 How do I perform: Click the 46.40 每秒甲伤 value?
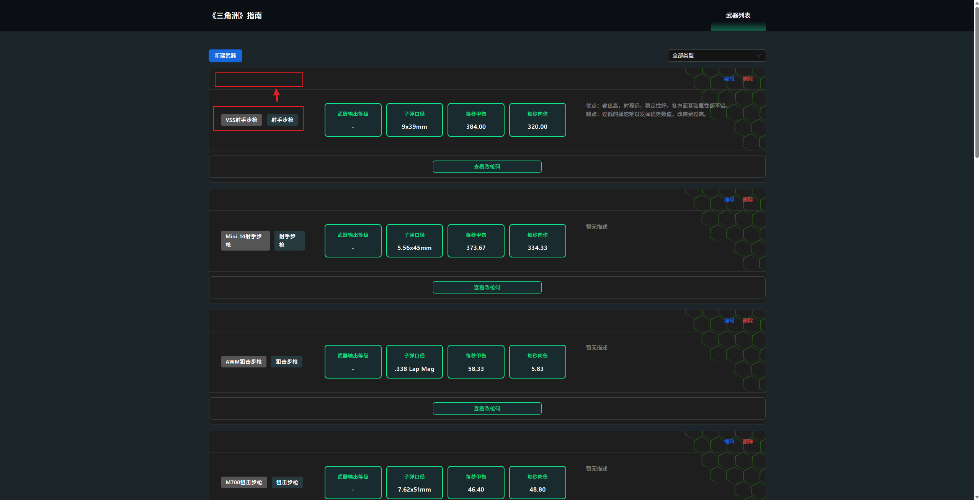coord(476,489)
